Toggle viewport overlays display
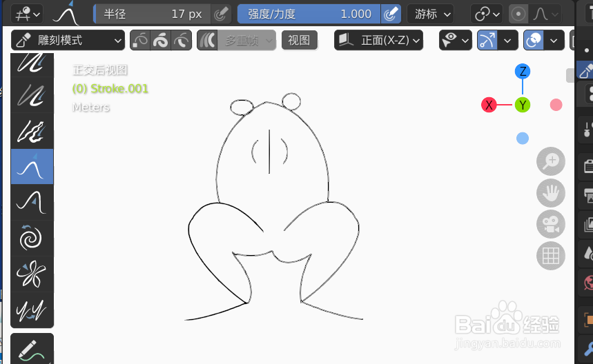This screenshot has height=364, width=593. pyautogui.click(x=533, y=40)
